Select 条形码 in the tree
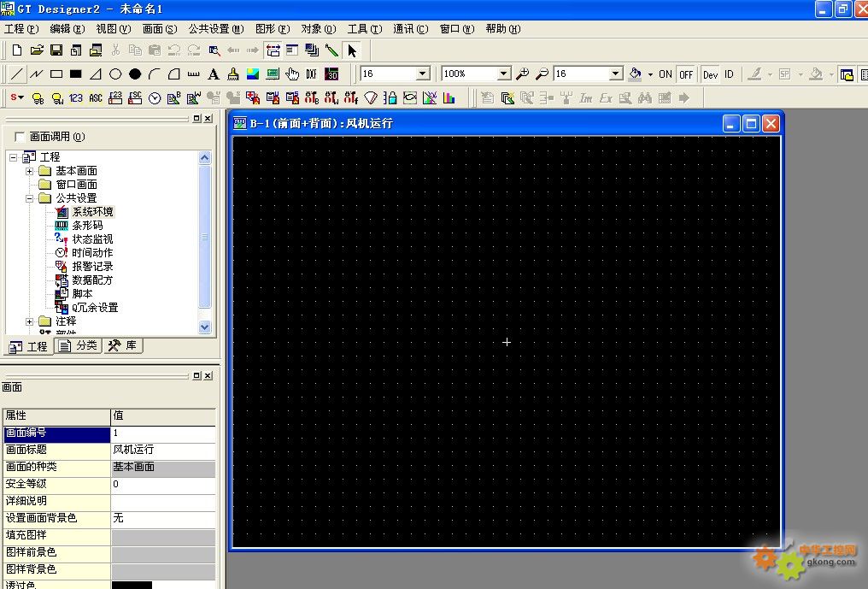 point(87,226)
